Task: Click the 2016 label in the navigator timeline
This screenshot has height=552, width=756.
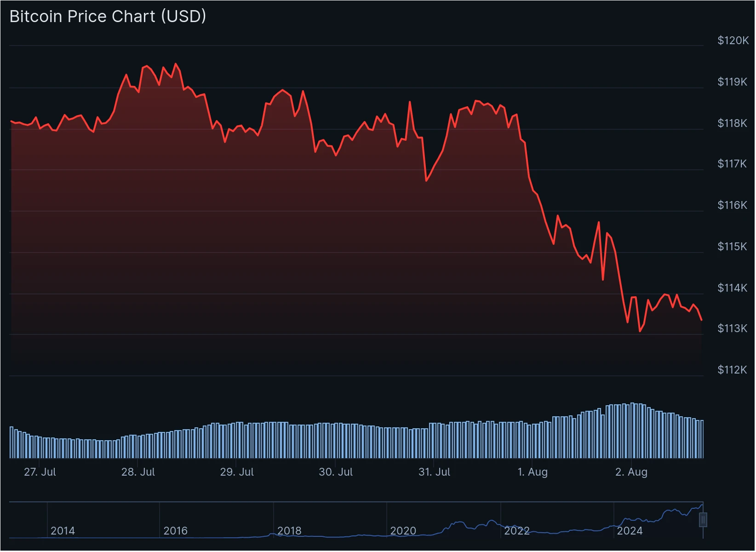Action: tap(176, 531)
